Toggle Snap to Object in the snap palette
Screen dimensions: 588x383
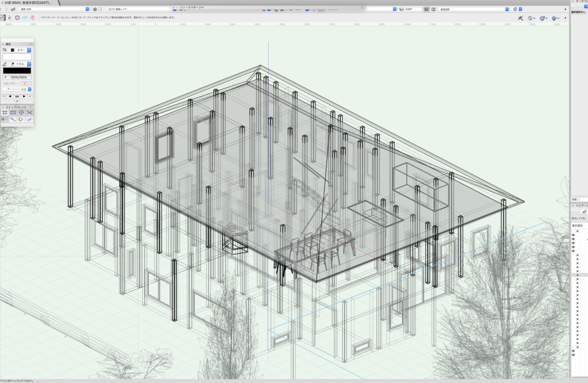(x=13, y=113)
